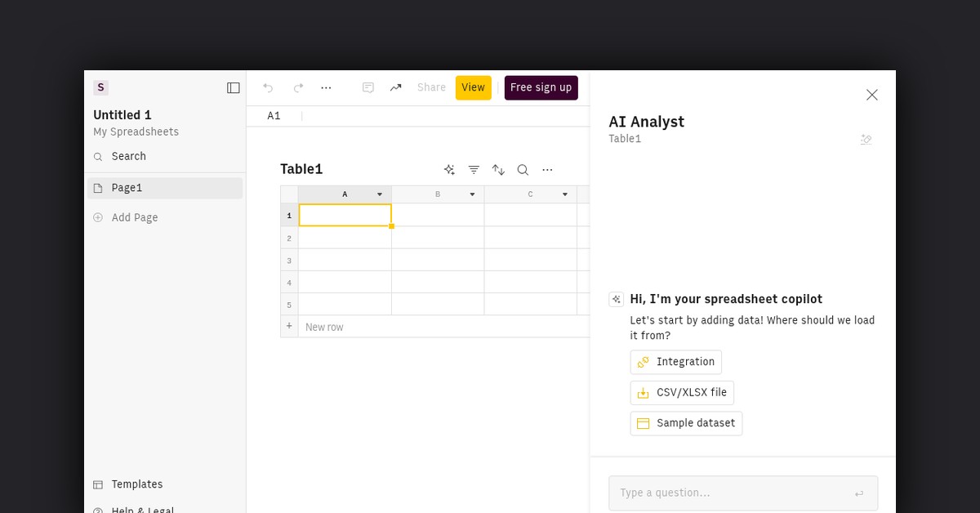Image resolution: width=980 pixels, height=513 pixels.
Task: Open the comments icon in toolbar
Action: tap(368, 87)
